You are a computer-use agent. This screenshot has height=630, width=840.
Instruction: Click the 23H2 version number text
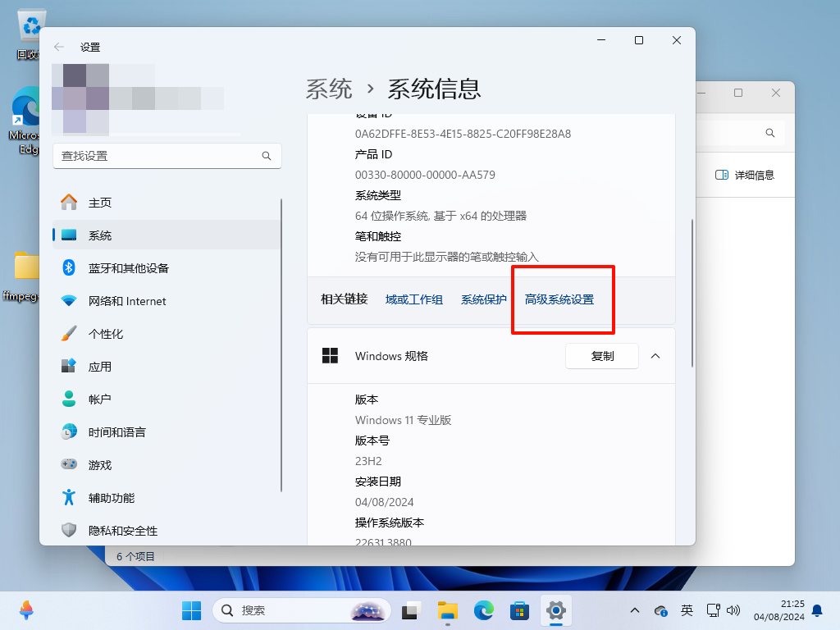tap(368, 461)
